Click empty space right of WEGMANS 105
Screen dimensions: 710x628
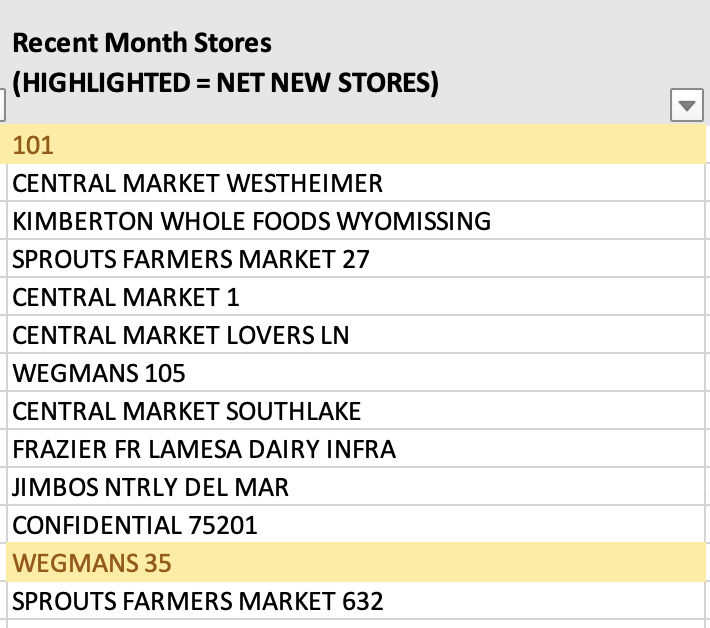coord(444,373)
